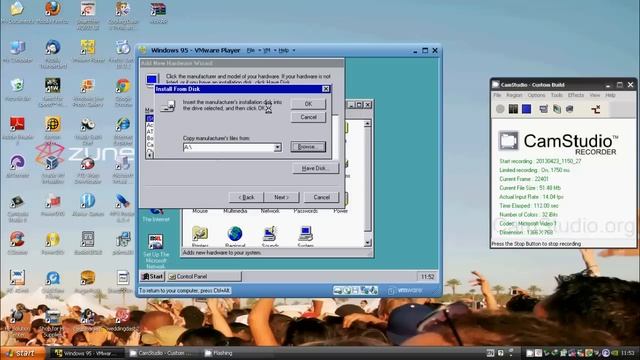Click Set Up The Microsoft Network icon
Screen dimensions: 640x360
156,242
